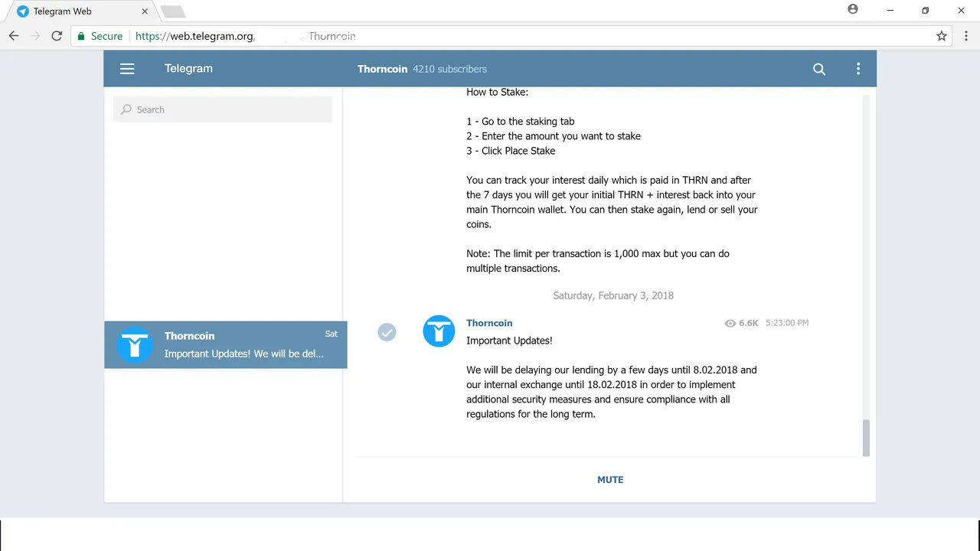
Task: Open the three-dot channel options menu
Action: point(858,69)
